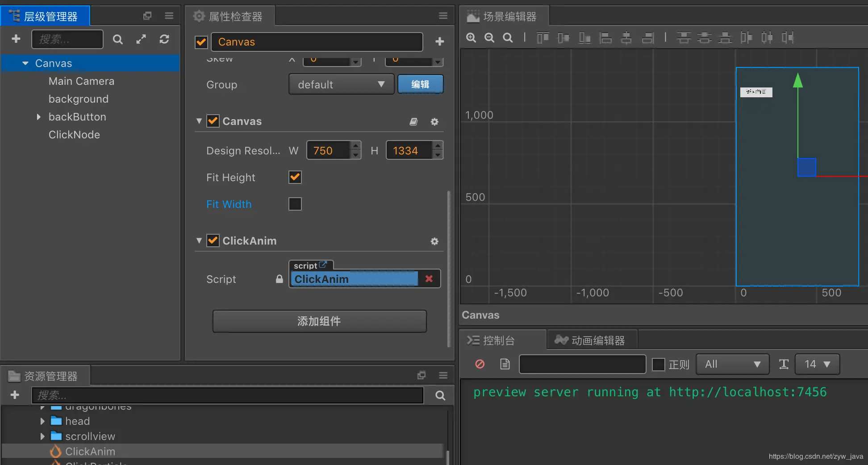Viewport: 868px width, 465px height.
Task: Align selected nodes to bottom
Action: click(584, 37)
